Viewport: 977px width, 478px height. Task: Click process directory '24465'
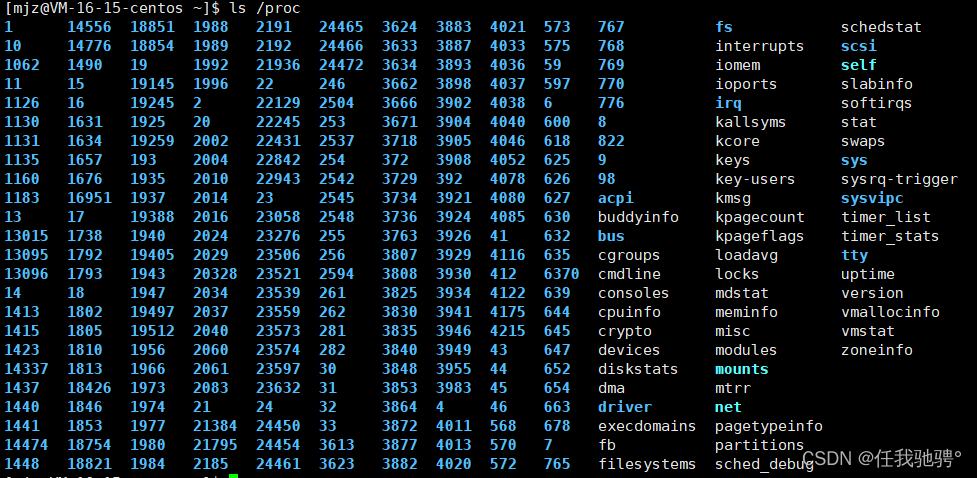[341, 27]
